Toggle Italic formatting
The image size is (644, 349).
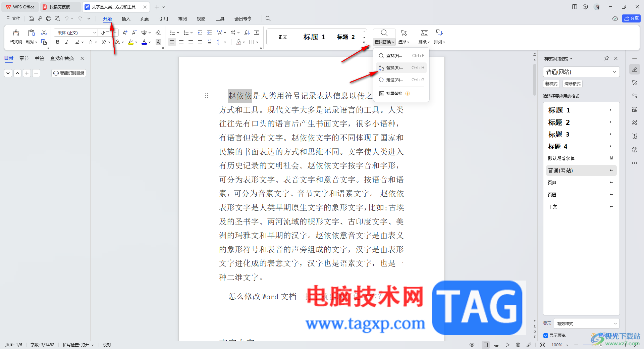pos(67,42)
